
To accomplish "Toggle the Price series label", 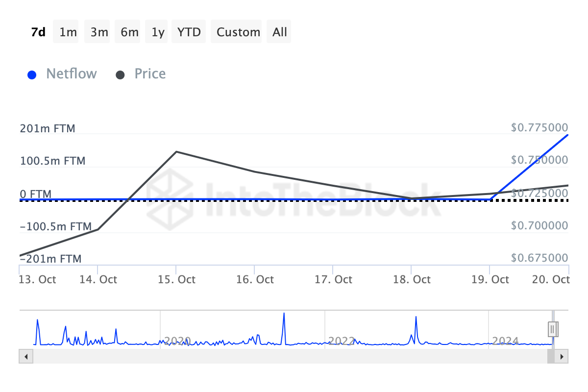I will click(x=150, y=74).
